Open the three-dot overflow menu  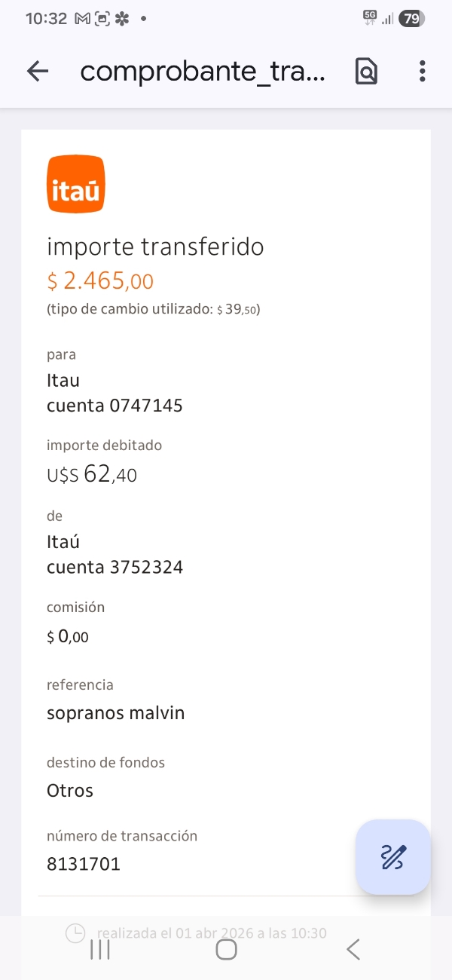click(x=422, y=72)
